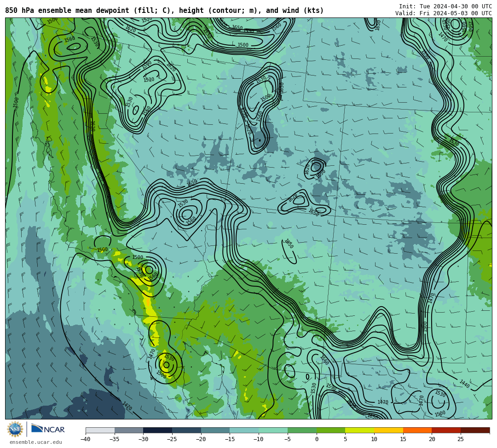Click the -35 colorbar tick label

coord(114,439)
